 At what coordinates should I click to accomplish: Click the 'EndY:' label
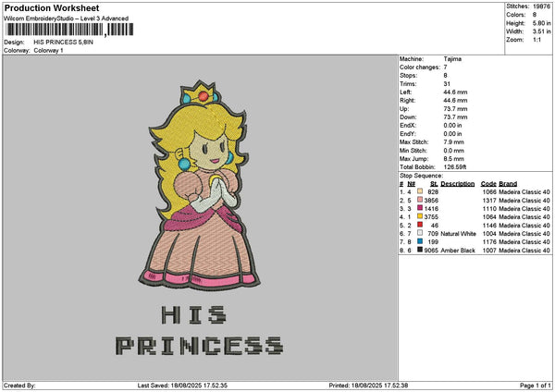[x=408, y=134]
